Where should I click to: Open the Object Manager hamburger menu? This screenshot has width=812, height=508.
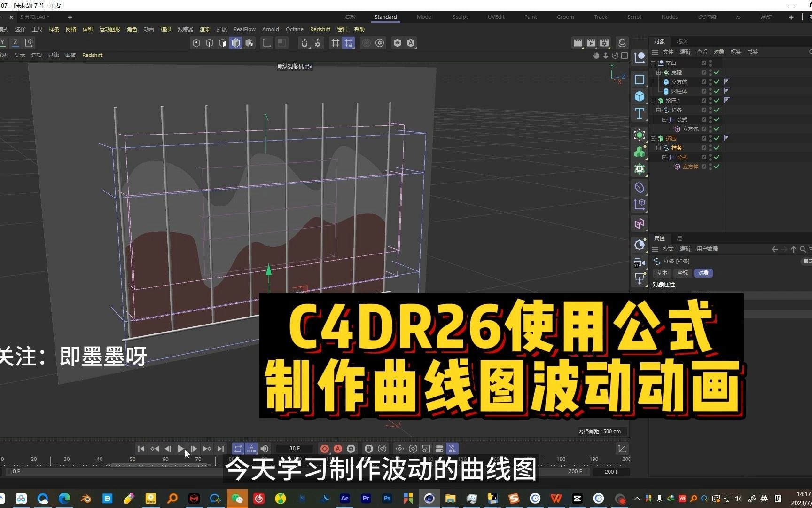pos(655,52)
